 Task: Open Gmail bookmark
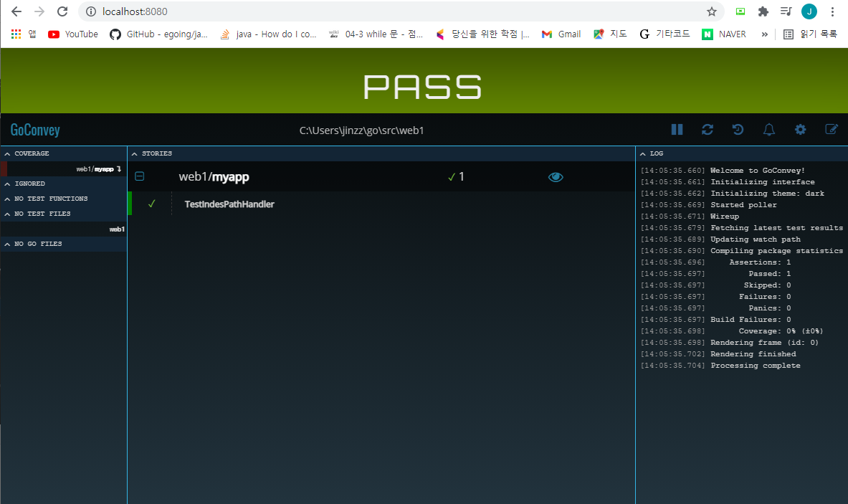(561, 34)
